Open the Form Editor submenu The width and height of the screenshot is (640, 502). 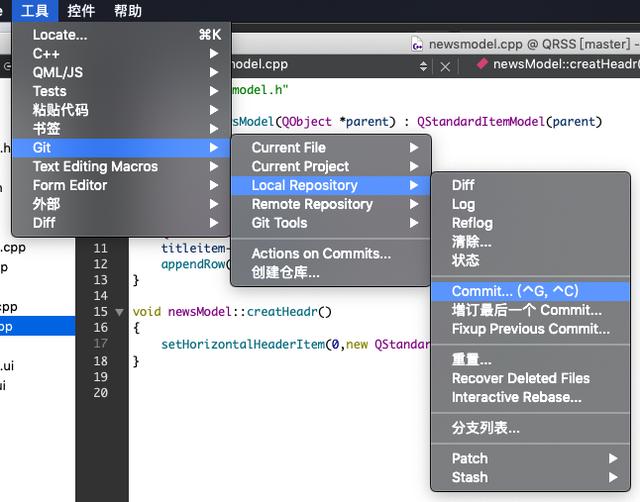click(122, 185)
